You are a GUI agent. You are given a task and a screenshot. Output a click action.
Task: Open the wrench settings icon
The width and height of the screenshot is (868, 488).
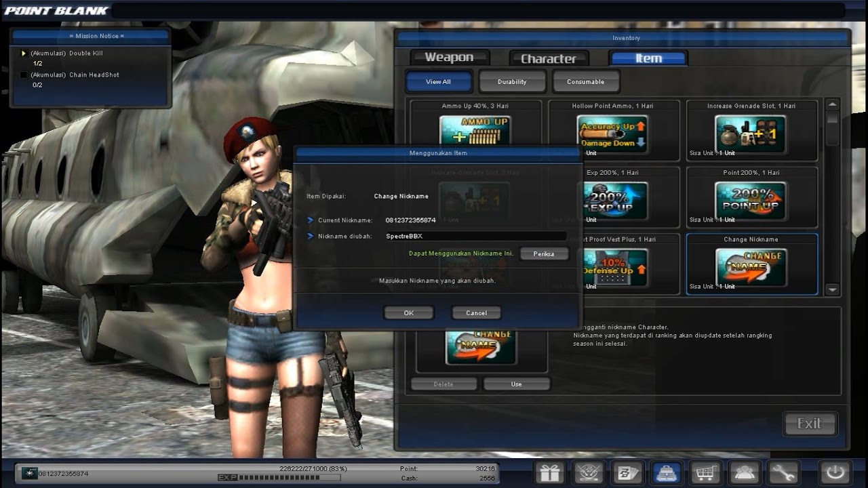point(783,472)
